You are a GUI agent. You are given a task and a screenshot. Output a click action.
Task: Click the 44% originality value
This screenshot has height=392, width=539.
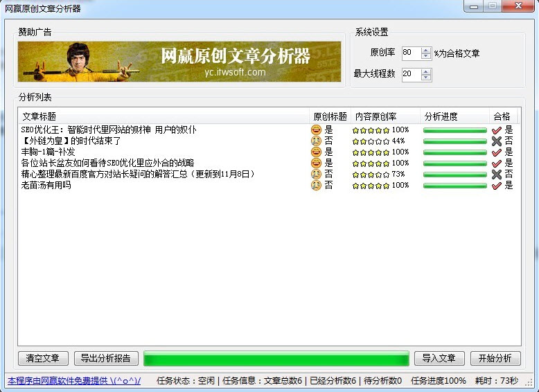(398, 141)
